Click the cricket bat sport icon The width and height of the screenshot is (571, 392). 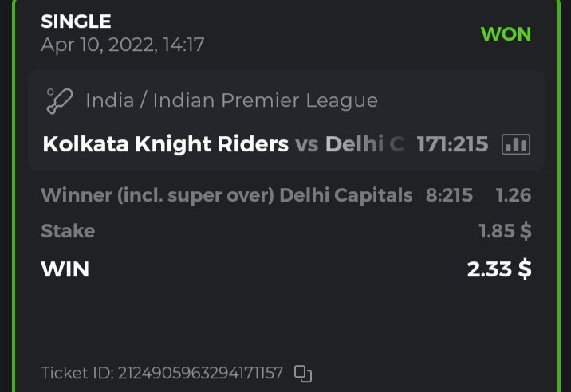[61, 101]
